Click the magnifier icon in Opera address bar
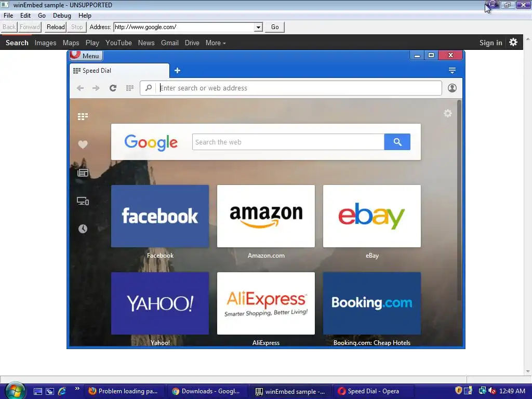Screen dimensions: 532x399 pyautogui.click(x=149, y=88)
